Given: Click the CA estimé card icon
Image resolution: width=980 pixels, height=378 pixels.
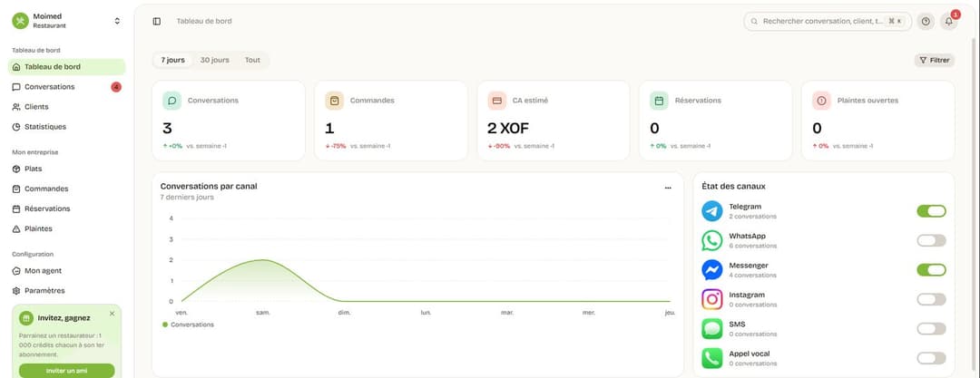Looking at the screenshot, I should point(497,100).
